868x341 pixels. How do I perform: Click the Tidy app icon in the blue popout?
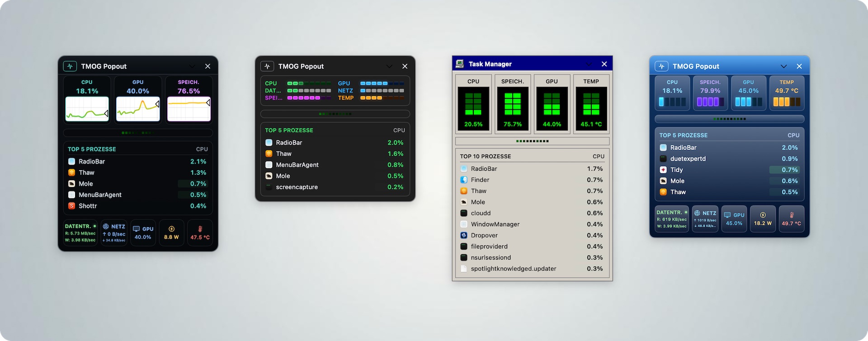(663, 170)
